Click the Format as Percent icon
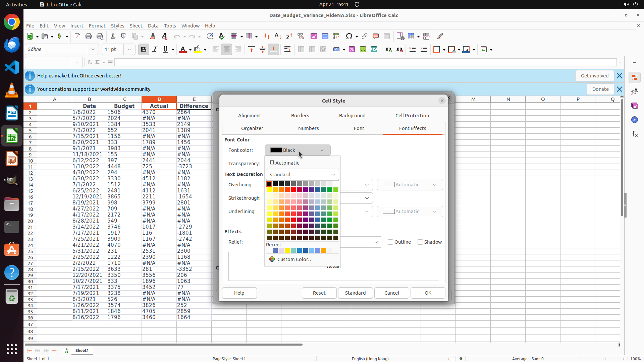Image resolution: width=644 pixels, height=362 pixels. pyautogui.click(x=352, y=50)
